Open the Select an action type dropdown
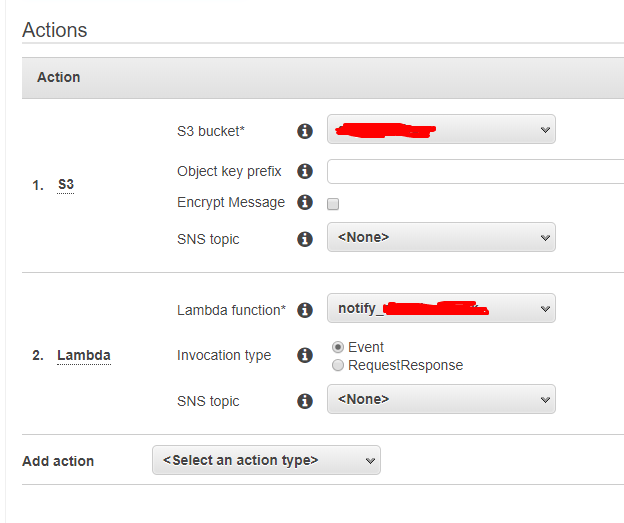This screenshot has height=523, width=624. coord(266,460)
